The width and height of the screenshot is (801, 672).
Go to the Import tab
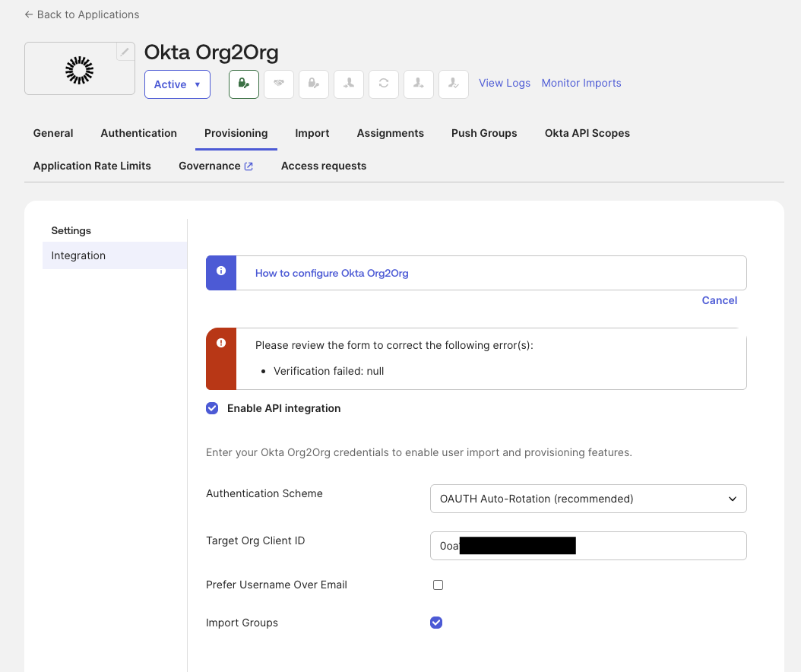pos(312,133)
